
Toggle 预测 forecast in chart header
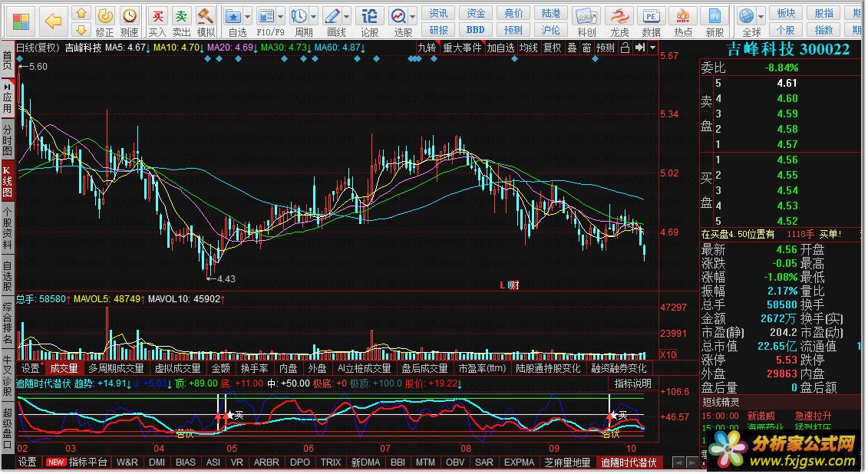coord(605,48)
